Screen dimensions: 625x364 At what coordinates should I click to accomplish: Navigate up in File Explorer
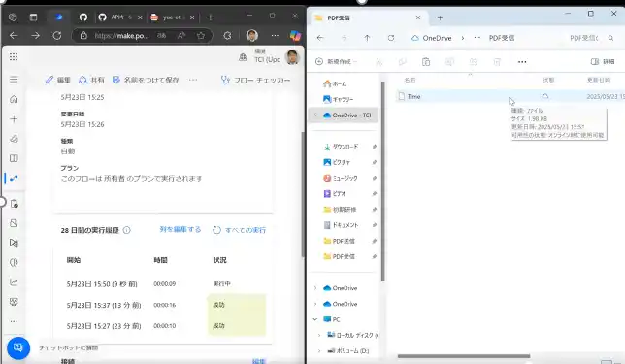tap(367, 38)
